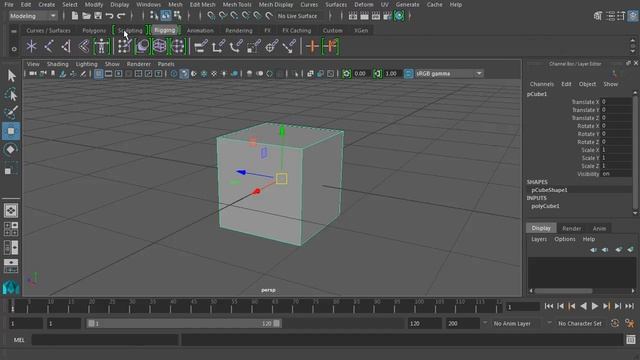Open the Mesh Tools menu
This screenshot has width=640, height=360.
click(237, 4)
